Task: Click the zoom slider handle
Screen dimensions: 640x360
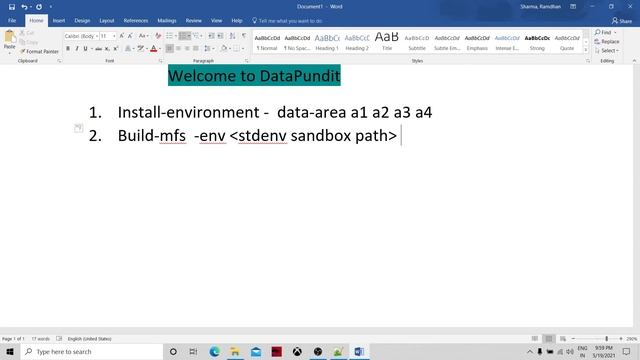Action: click(607, 339)
